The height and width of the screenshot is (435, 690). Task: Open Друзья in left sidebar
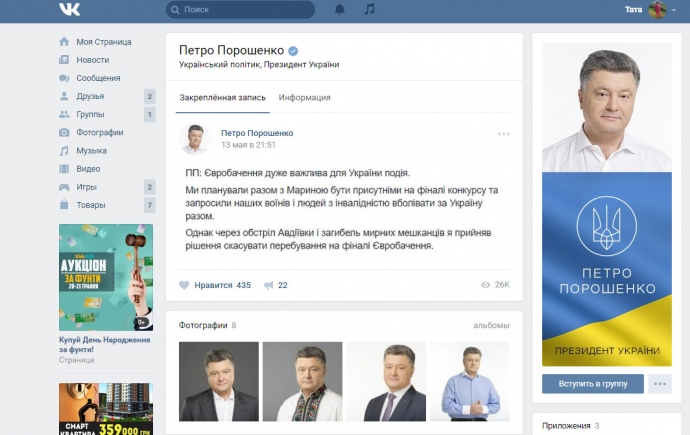[90, 96]
